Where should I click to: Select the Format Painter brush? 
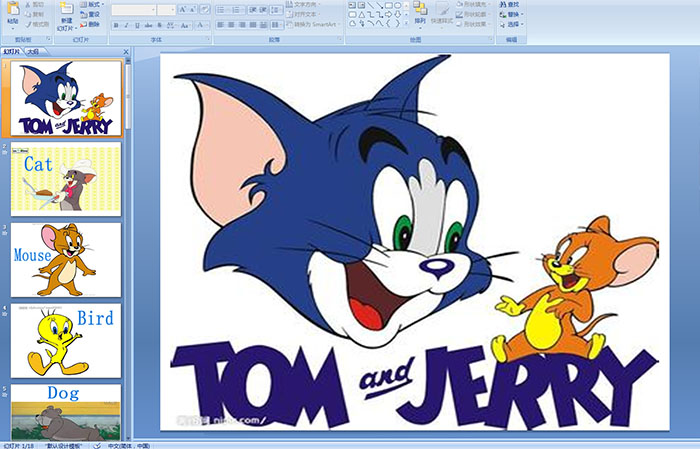(28, 24)
